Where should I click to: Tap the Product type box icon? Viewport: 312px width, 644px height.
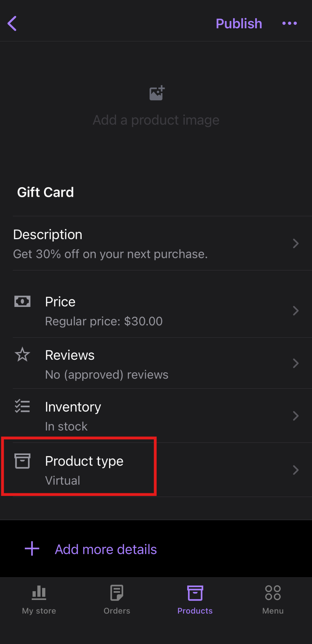click(22, 461)
